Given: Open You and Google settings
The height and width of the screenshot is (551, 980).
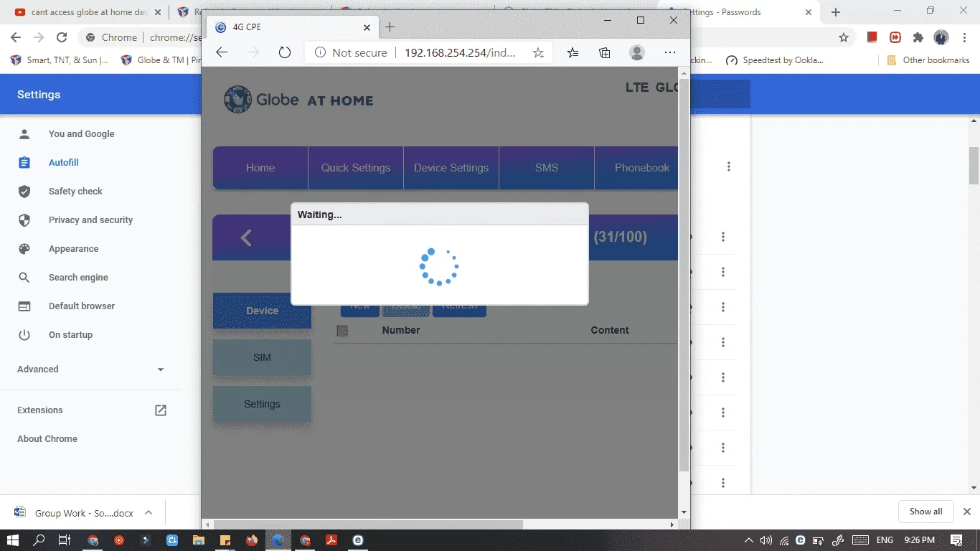Looking at the screenshot, I should coord(81,134).
